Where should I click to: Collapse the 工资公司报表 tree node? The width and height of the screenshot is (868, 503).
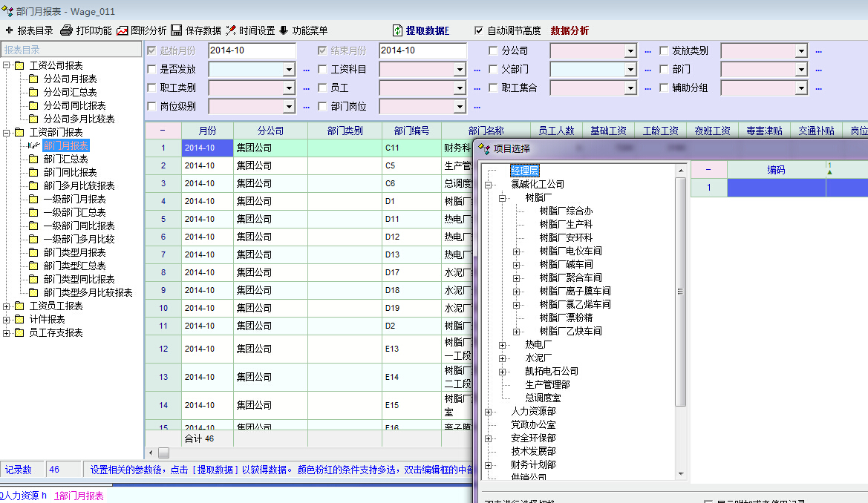(x=7, y=65)
